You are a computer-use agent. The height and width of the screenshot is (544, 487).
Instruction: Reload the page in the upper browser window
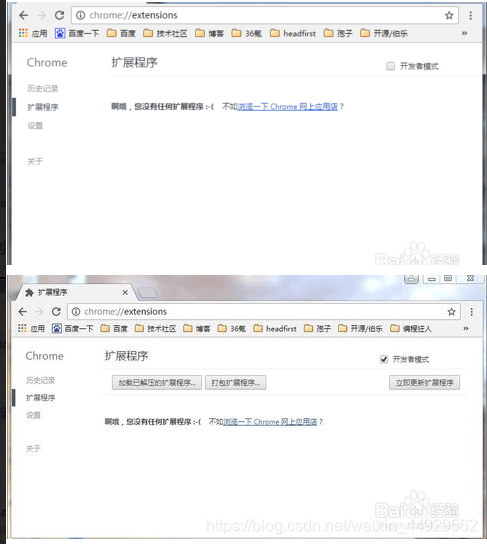point(60,15)
